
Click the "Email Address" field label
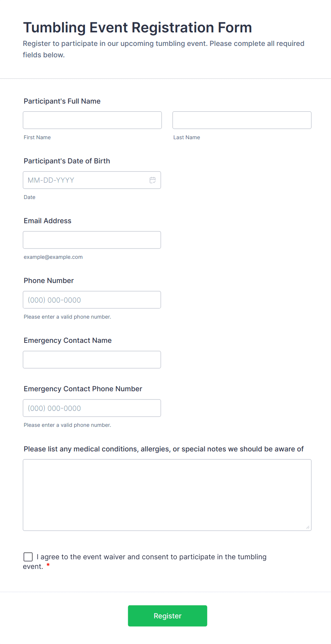[x=47, y=221]
